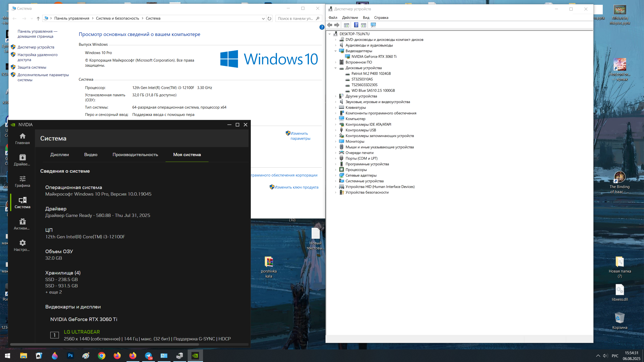Go to NVIDIA Home page icon

point(22,139)
